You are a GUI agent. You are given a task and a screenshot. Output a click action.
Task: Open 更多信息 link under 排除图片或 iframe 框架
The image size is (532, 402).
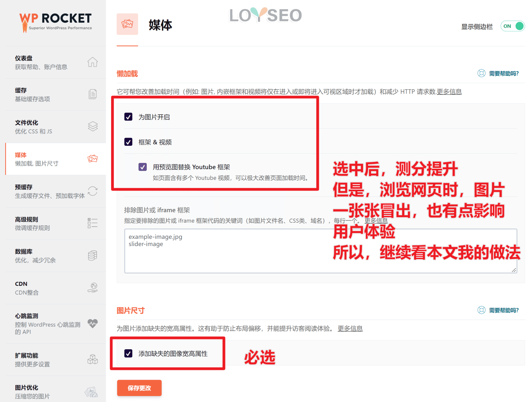pos(376,221)
